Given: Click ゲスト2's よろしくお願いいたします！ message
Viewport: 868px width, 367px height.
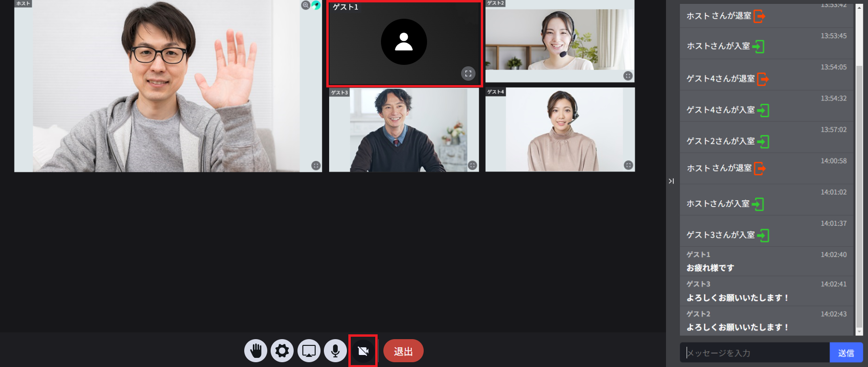Looking at the screenshot, I should tap(738, 328).
